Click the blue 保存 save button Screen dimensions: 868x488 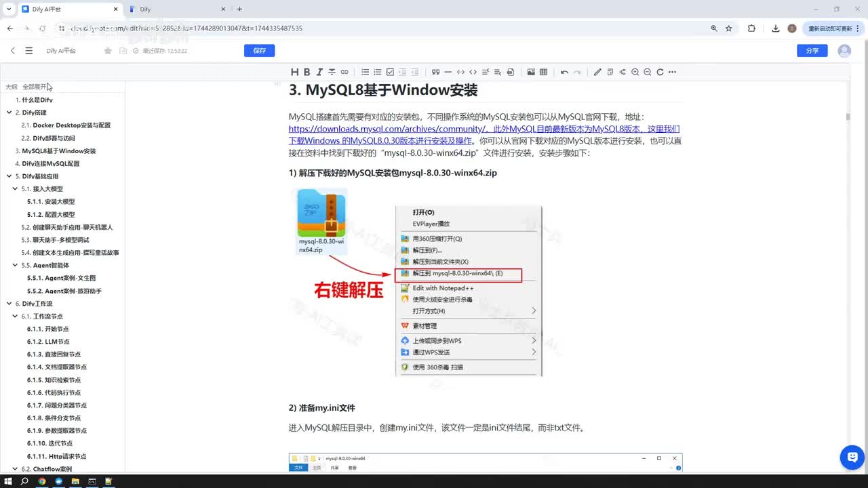click(x=259, y=51)
